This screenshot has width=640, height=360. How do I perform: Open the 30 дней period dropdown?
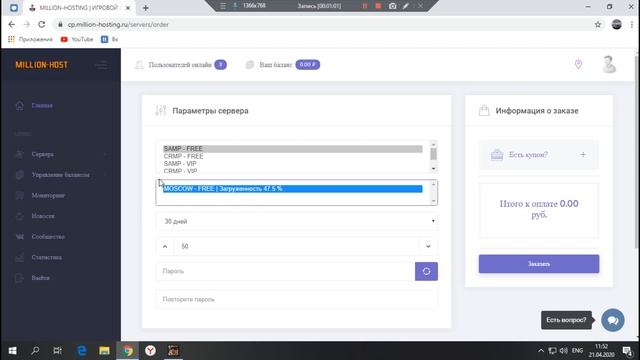pos(297,221)
